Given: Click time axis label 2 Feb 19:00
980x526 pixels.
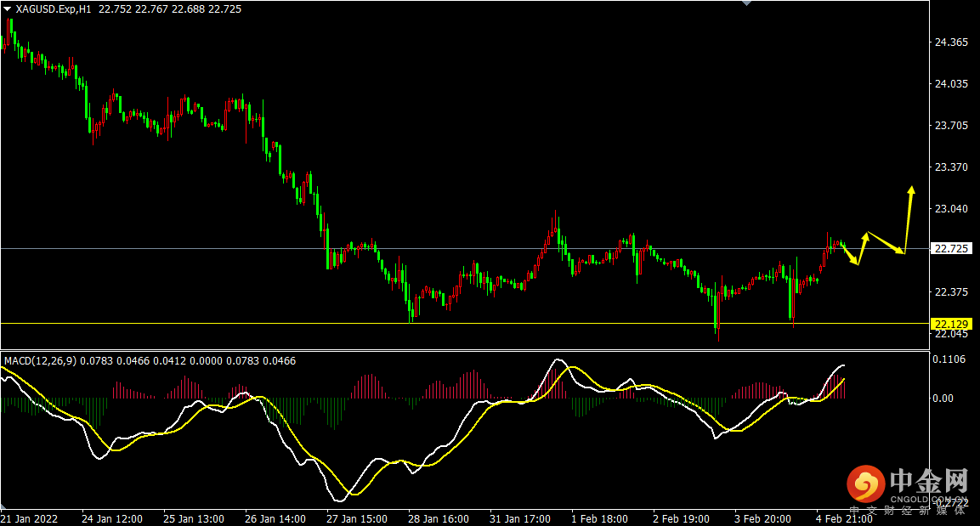Looking at the screenshot, I should (x=682, y=519).
